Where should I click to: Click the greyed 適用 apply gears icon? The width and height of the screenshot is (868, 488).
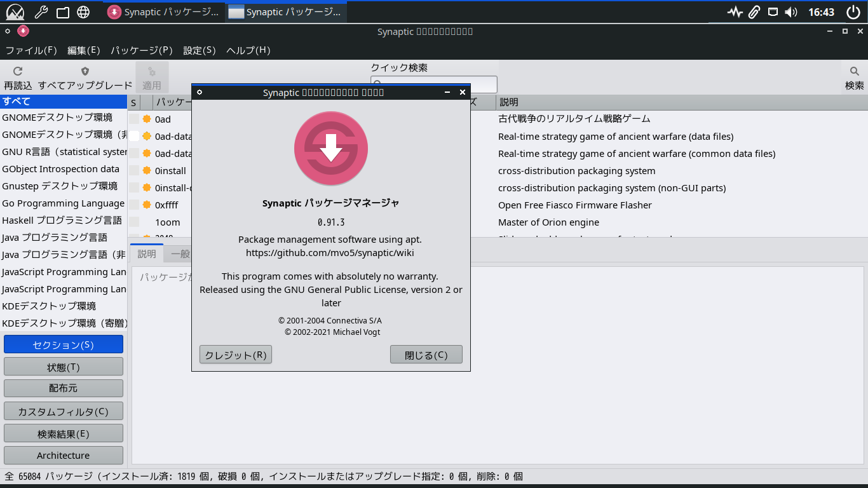click(152, 72)
